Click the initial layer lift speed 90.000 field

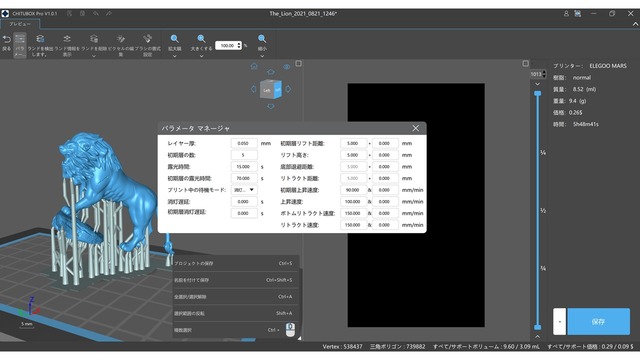[353, 190]
